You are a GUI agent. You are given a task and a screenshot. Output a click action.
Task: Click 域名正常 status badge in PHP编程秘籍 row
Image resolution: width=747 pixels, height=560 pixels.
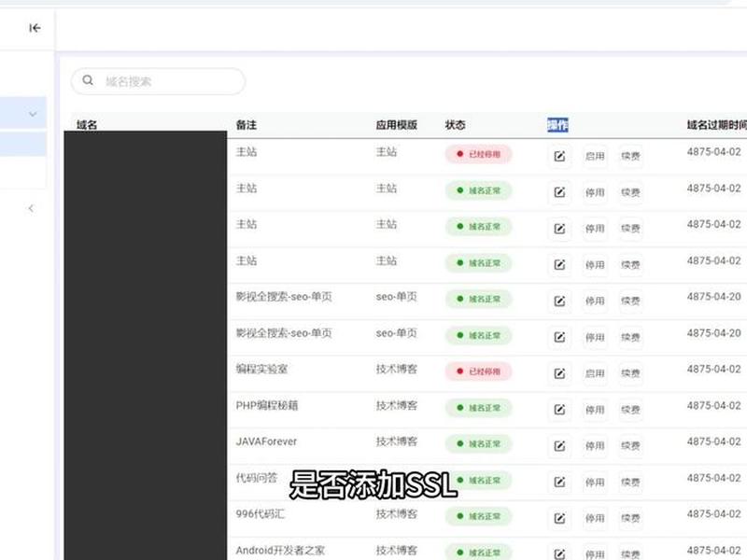(x=478, y=408)
